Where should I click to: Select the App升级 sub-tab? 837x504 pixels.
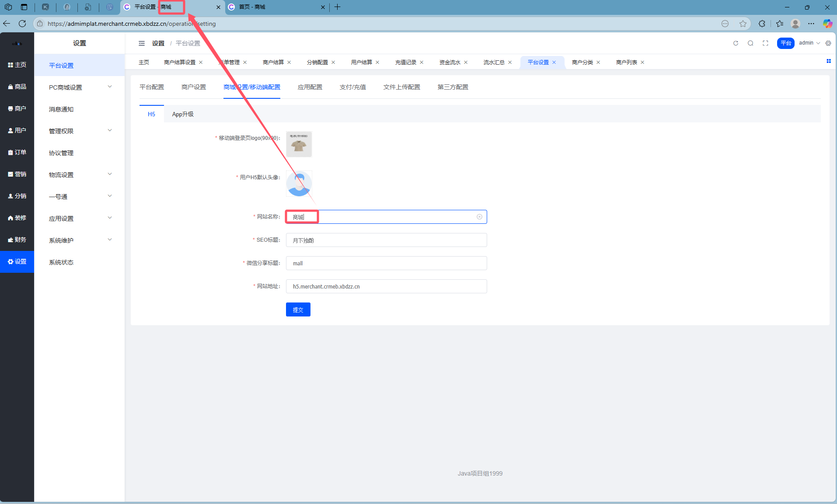tap(183, 114)
